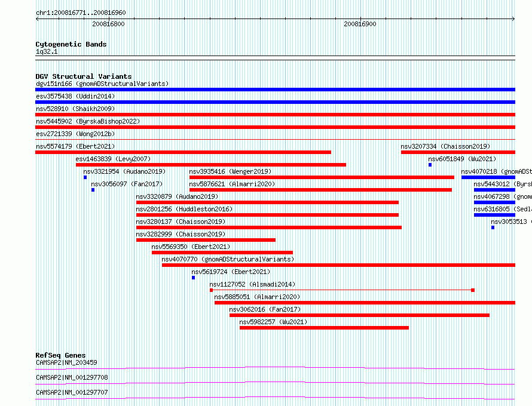Click right red endpoint of nsv1127052 line

click(x=473, y=290)
